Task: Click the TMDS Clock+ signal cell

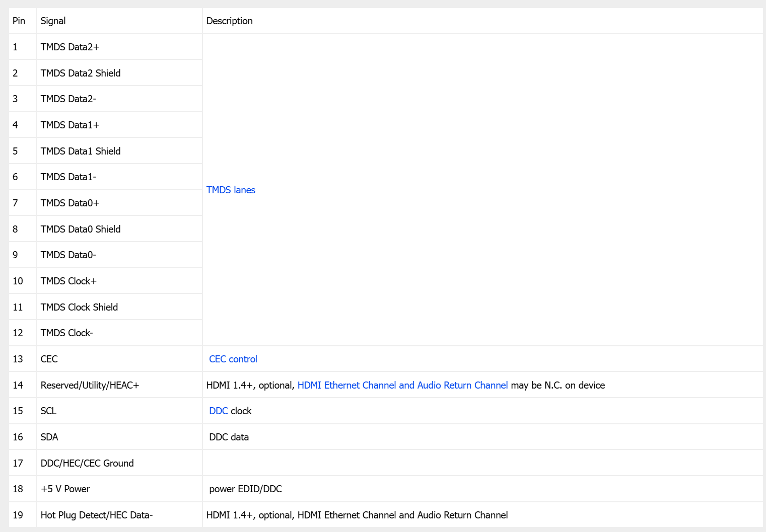Action: pos(68,281)
